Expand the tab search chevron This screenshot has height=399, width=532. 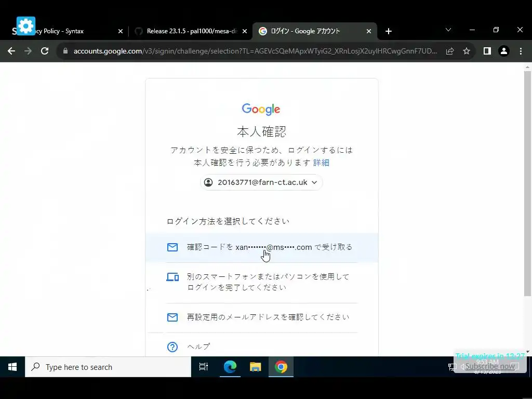point(448,30)
